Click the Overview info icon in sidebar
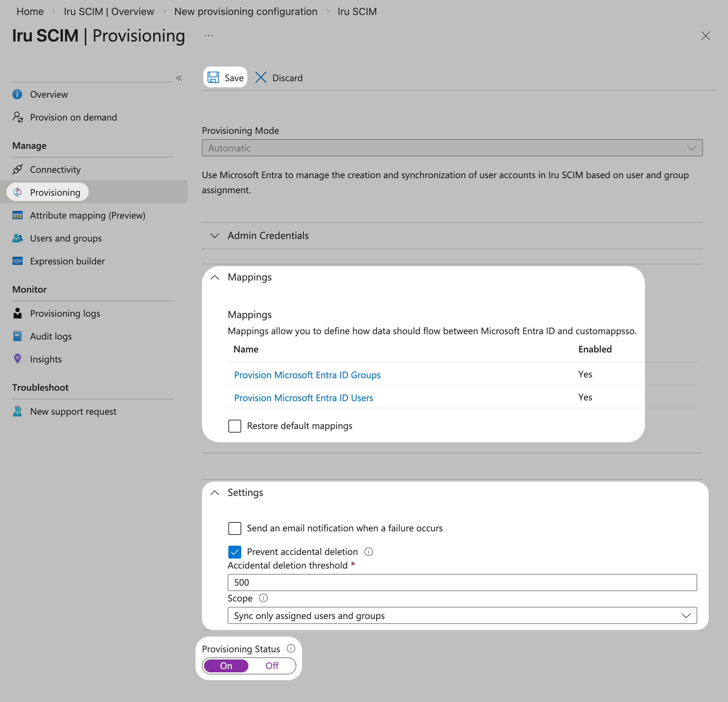 pyautogui.click(x=18, y=94)
